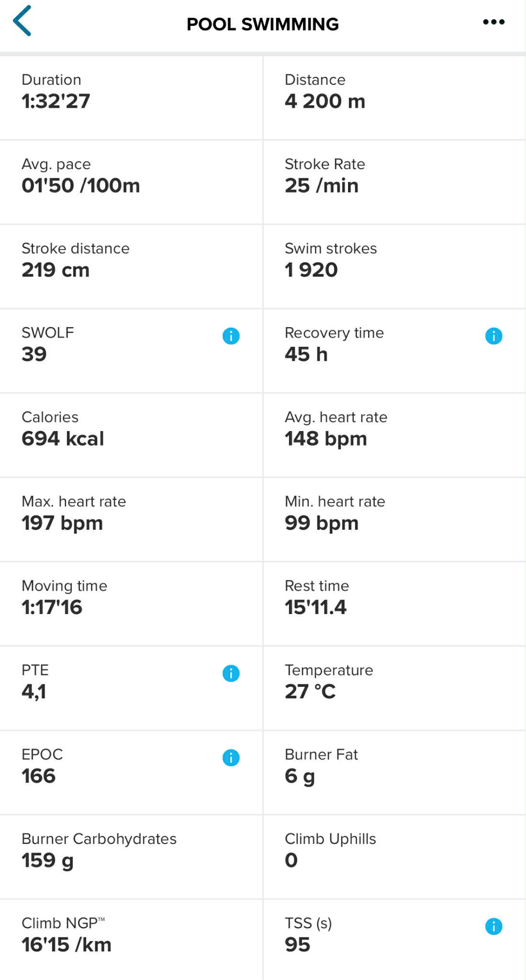Show info about SWOLF
Screen dimensions: 526x980
click(x=231, y=336)
